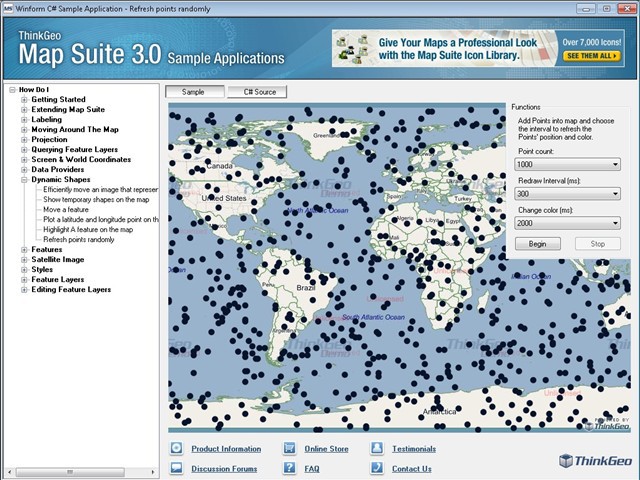Click the Antarctica label on the map
The height and width of the screenshot is (480, 640).
[439, 412]
